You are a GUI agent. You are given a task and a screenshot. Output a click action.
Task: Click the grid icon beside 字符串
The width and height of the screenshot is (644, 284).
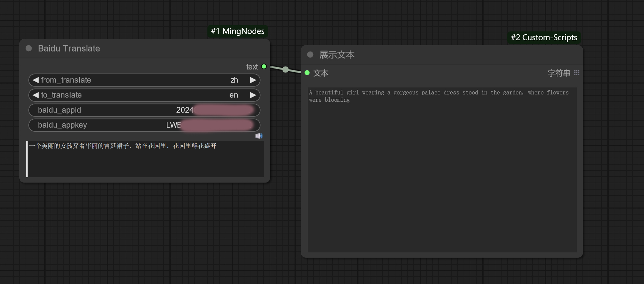coord(577,73)
